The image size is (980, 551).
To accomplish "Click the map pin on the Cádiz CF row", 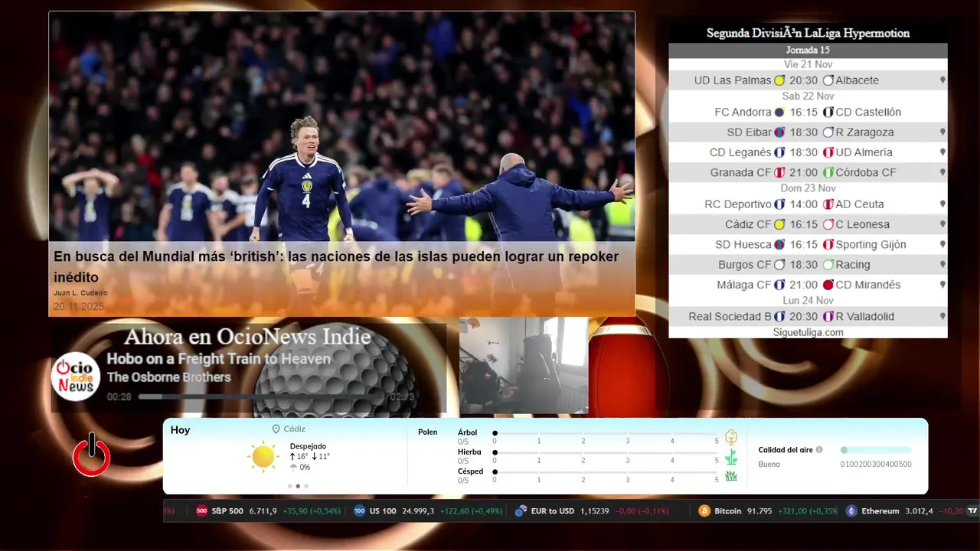I will click(x=942, y=224).
